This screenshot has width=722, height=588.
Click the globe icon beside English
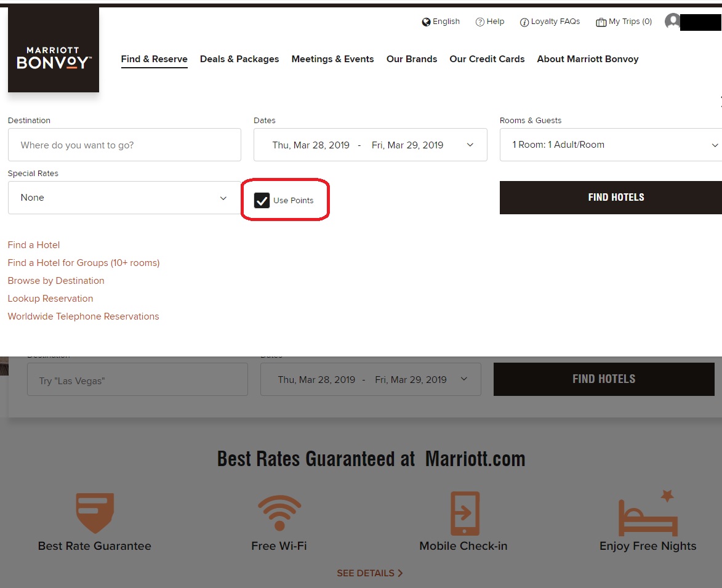[426, 22]
